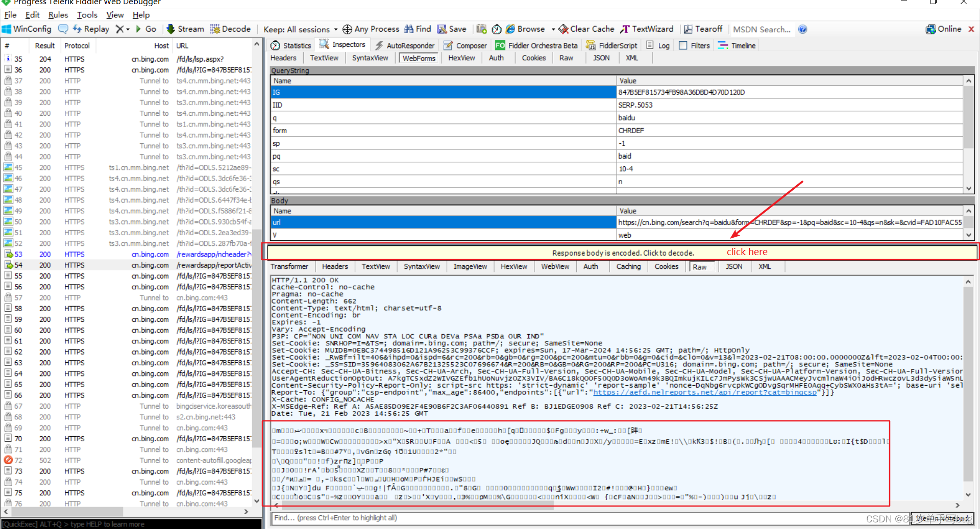Open the Rules menu

pos(58,15)
